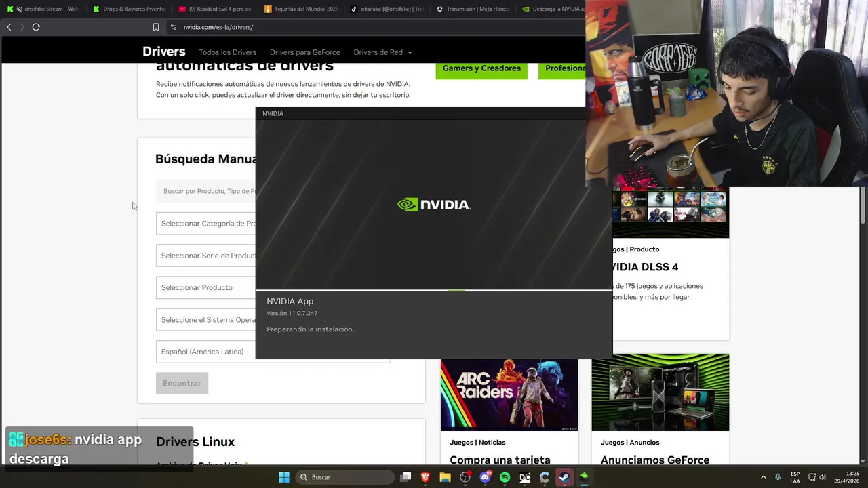The height and width of the screenshot is (488, 868).
Task: Click the DLSS 4 article title
Action: [x=646, y=267]
